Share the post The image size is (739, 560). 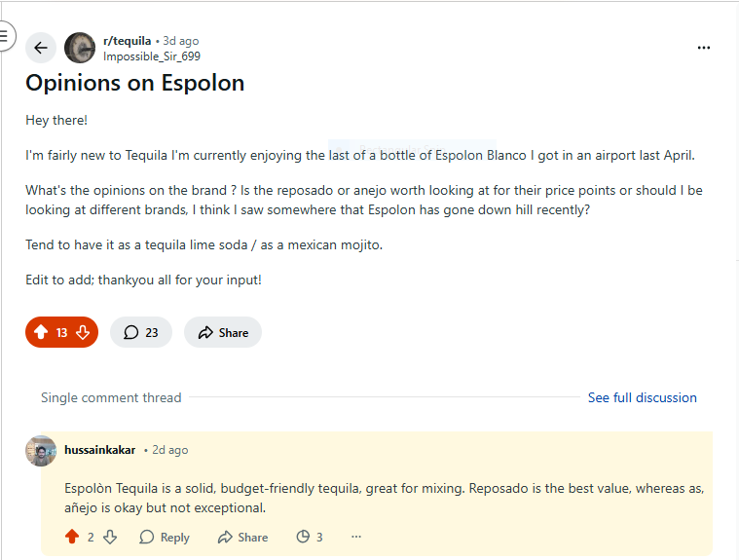pos(223,332)
